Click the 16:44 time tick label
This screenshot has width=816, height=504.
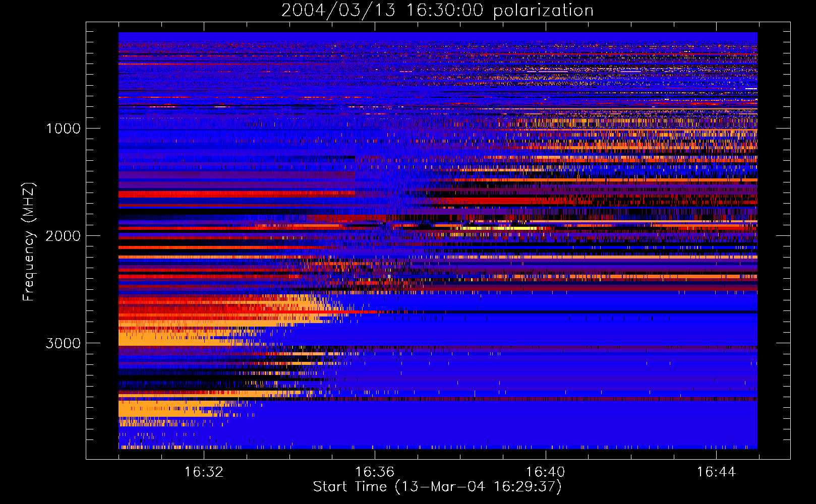(x=716, y=472)
